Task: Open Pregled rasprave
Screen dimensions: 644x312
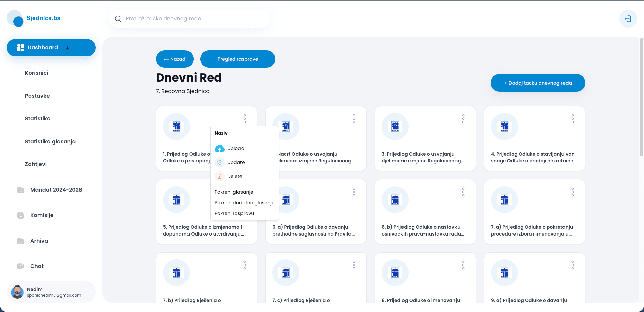Action: point(237,59)
